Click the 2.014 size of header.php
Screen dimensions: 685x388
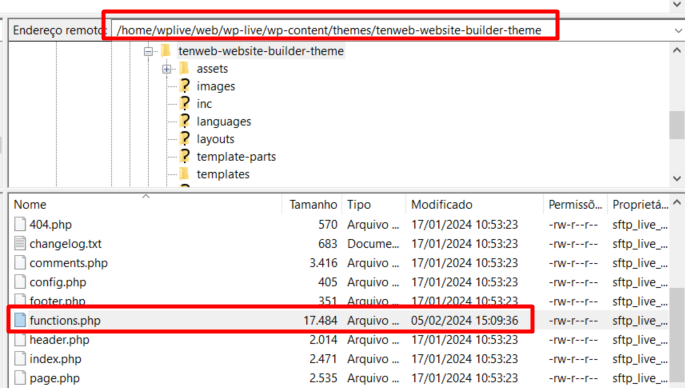(323, 340)
